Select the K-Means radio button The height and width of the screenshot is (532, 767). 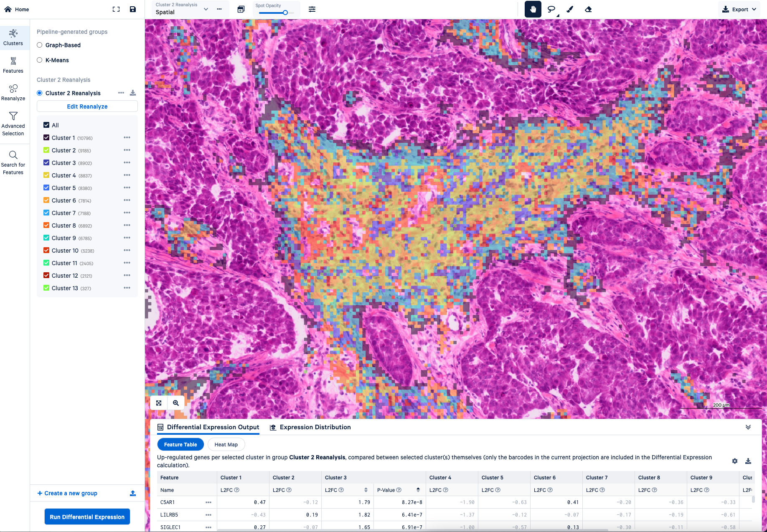(x=39, y=60)
